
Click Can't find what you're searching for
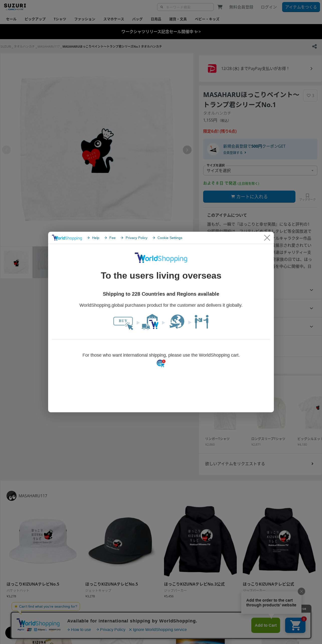point(46,606)
